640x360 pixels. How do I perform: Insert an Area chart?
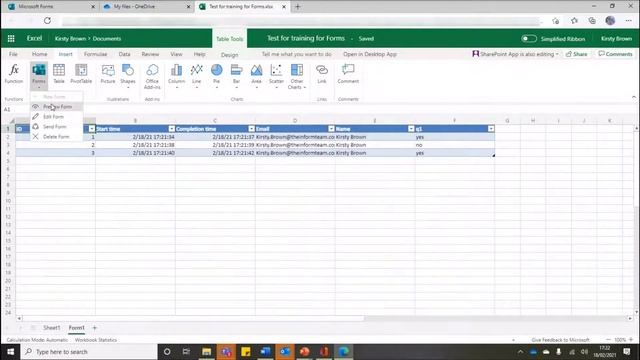pyautogui.click(x=256, y=76)
